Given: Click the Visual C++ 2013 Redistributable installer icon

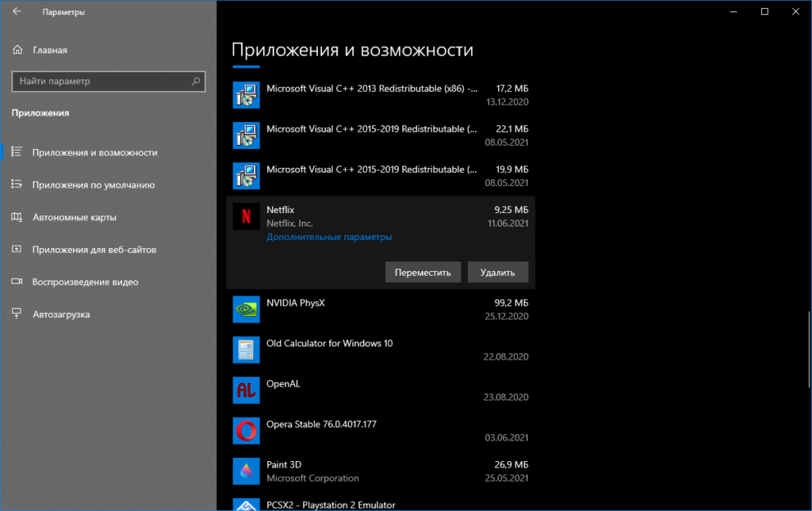Looking at the screenshot, I should [246, 95].
